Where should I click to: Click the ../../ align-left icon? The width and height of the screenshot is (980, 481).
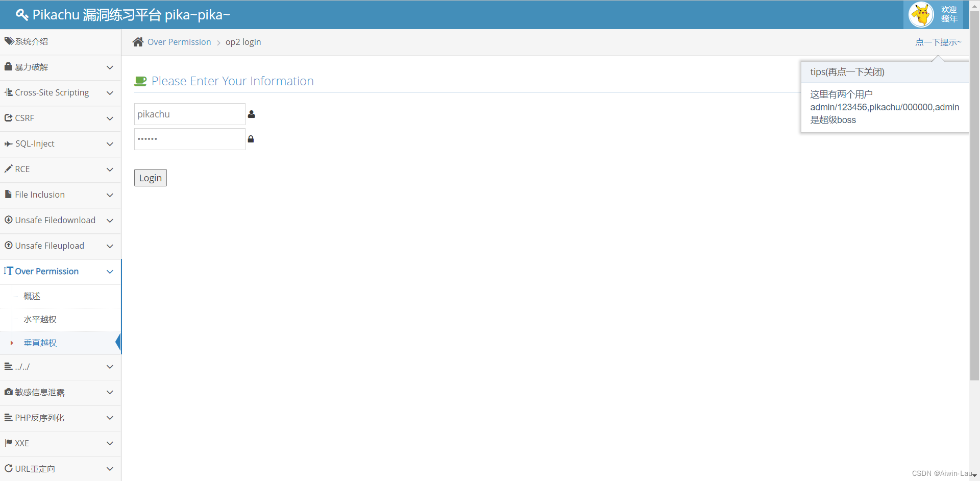click(x=9, y=366)
